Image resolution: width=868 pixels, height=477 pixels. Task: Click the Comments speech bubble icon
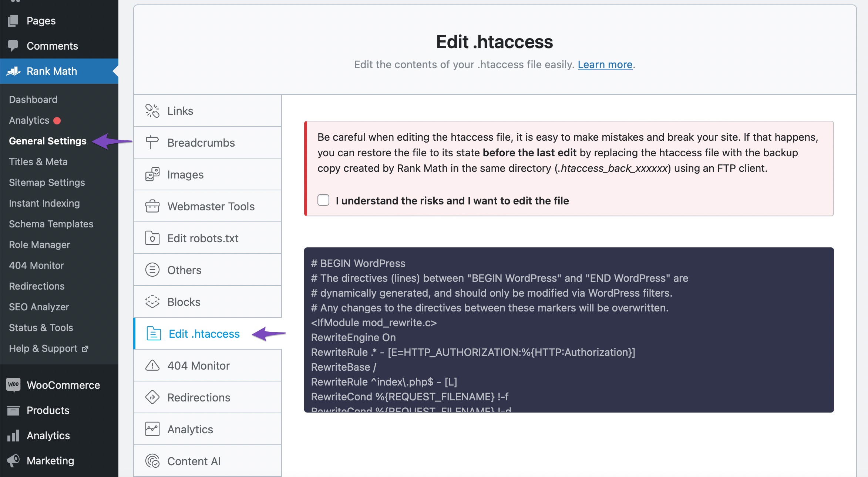click(x=13, y=46)
